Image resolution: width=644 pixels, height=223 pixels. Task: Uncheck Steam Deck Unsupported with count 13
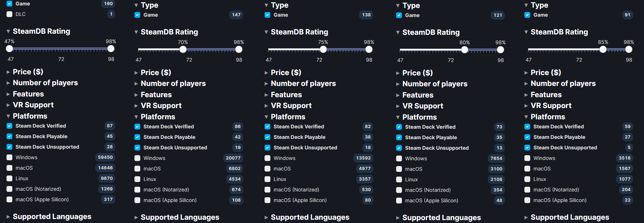click(x=399, y=148)
